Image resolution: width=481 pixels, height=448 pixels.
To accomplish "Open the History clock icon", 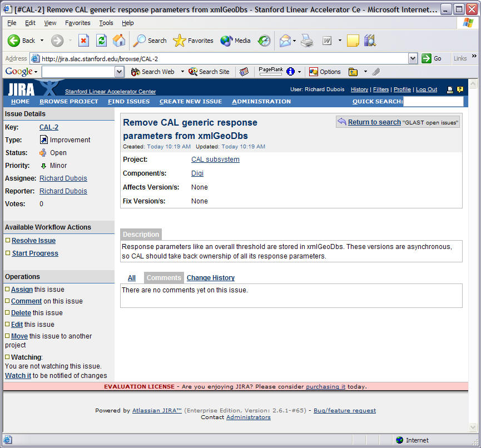I will pos(264,41).
